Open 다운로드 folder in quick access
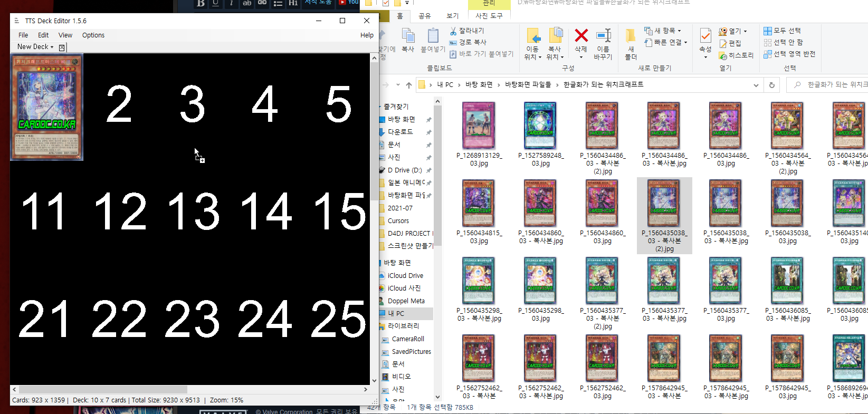 point(400,132)
